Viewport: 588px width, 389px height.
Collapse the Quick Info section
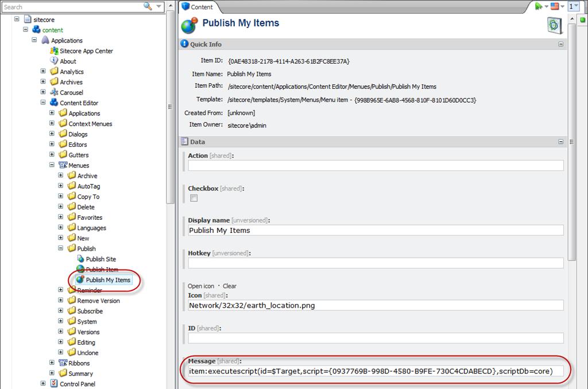[x=560, y=44]
